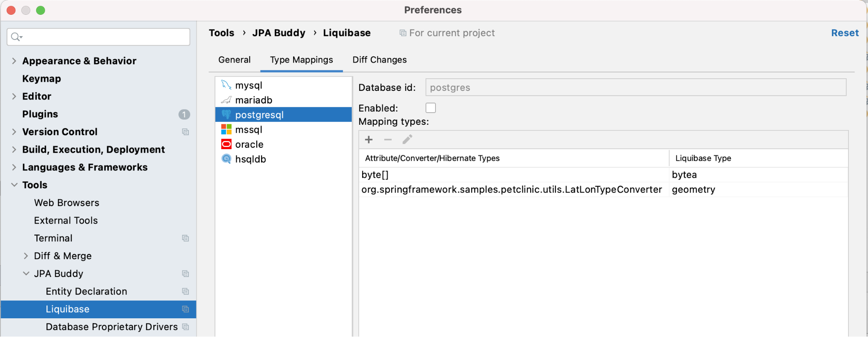Click the postgresql elephant icon
This screenshot has height=337, width=868.
(226, 114)
